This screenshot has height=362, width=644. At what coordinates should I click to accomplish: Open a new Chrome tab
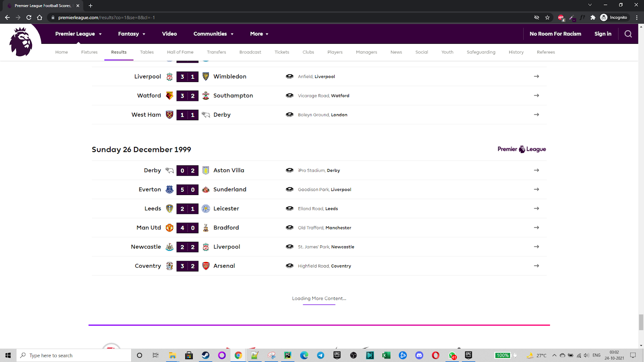(x=91, y=6)
